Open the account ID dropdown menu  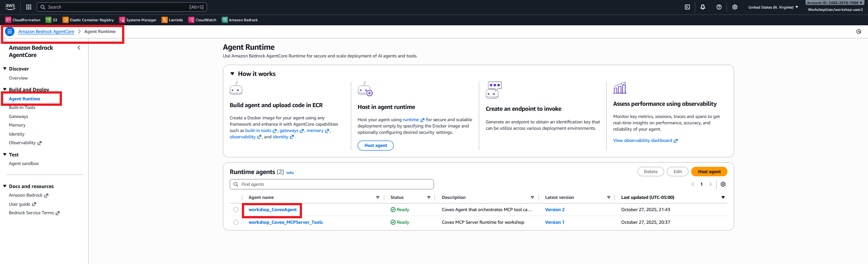click(x=835, y=3)
